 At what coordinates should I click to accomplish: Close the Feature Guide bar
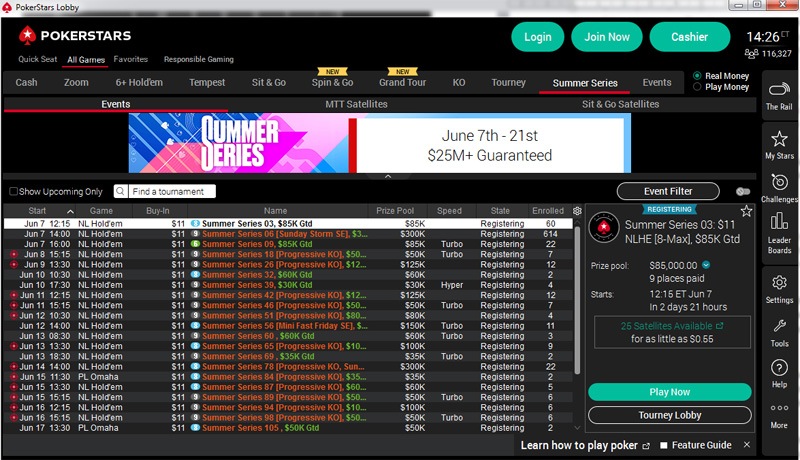click(x=746, y=445)
